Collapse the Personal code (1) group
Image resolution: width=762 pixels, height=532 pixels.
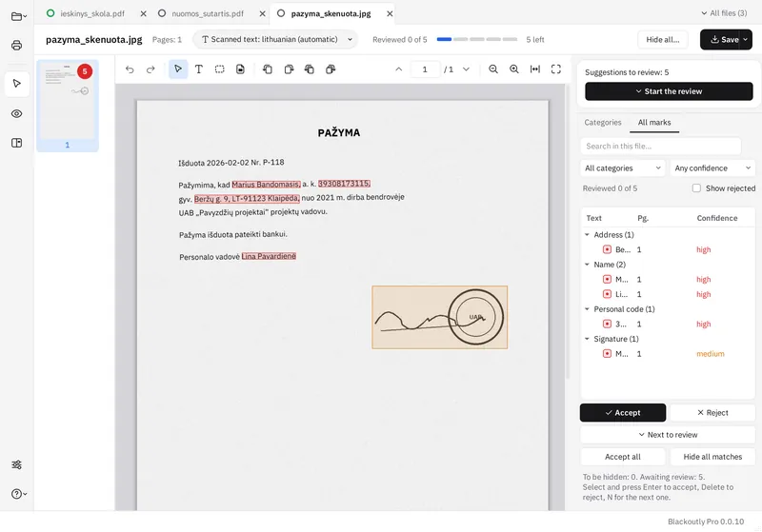(x=587, y=309)
